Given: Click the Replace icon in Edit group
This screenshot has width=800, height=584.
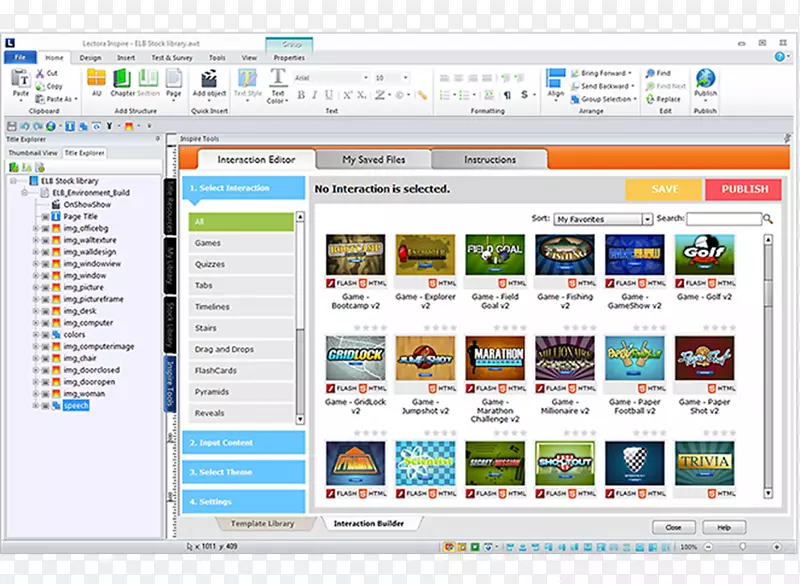Looking at the screenshot, I should click(650, 99).
